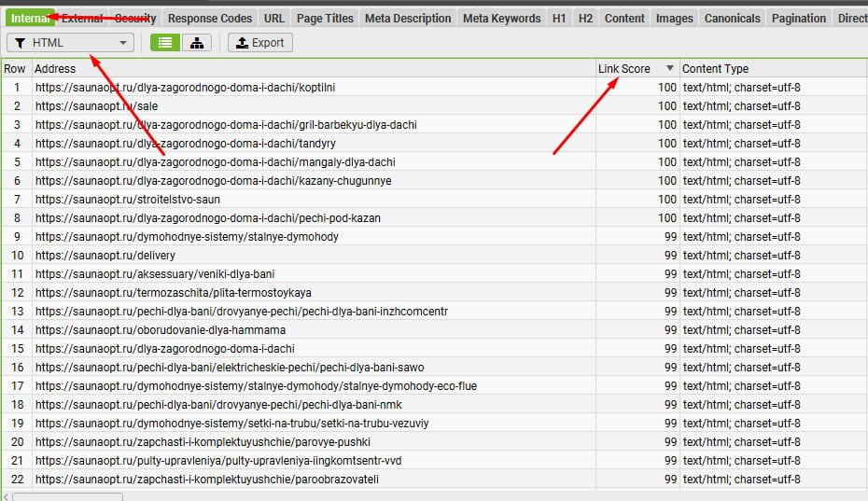Open the Canonicals tab
The width and height of the screenshot is (868, 501).
click(x=733, y=19)
